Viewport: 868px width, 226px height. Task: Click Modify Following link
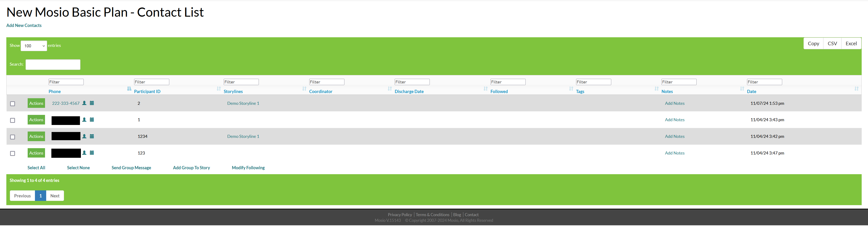[x=248, y=168]
